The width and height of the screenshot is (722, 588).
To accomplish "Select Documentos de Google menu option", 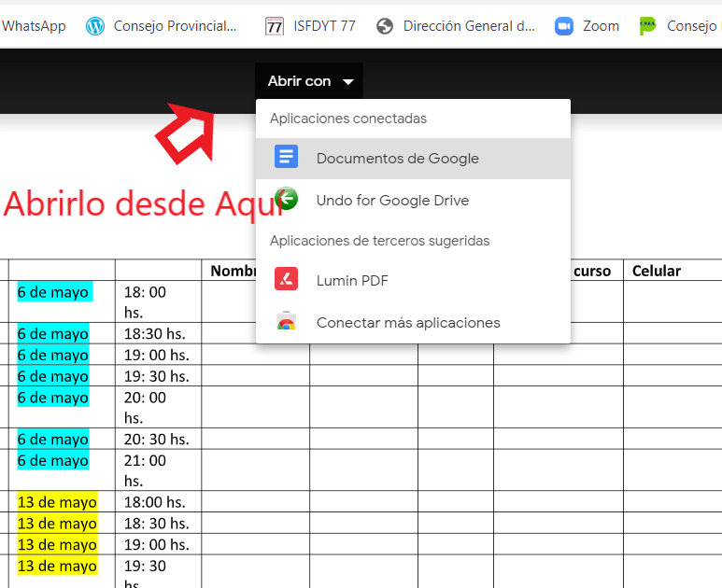I will 397,159.
